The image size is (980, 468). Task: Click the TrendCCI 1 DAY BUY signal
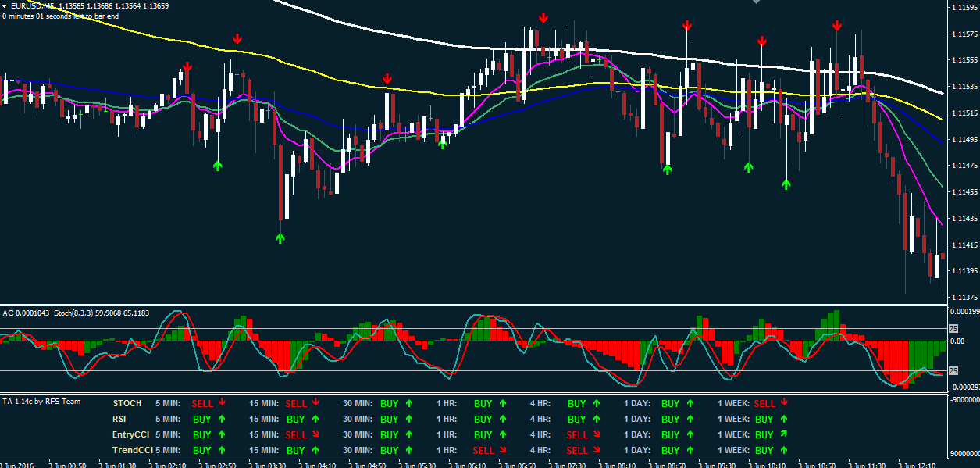[671, 451]
